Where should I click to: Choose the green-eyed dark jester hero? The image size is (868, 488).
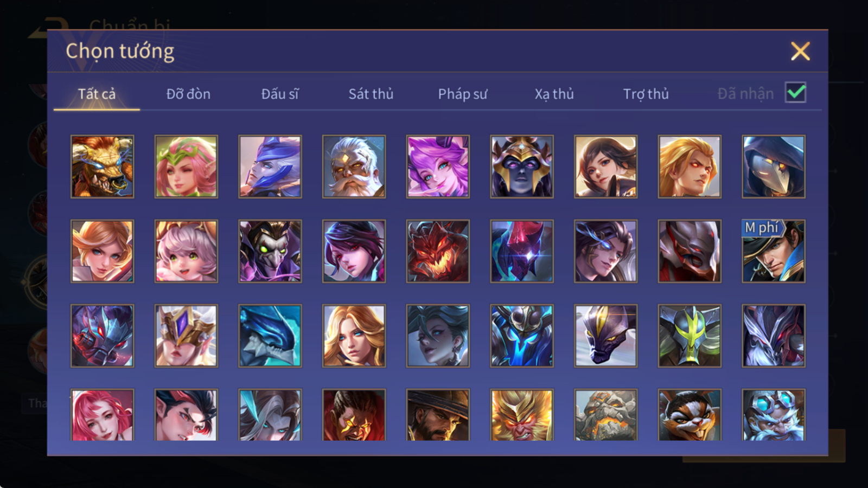click(x=270, y=251)
